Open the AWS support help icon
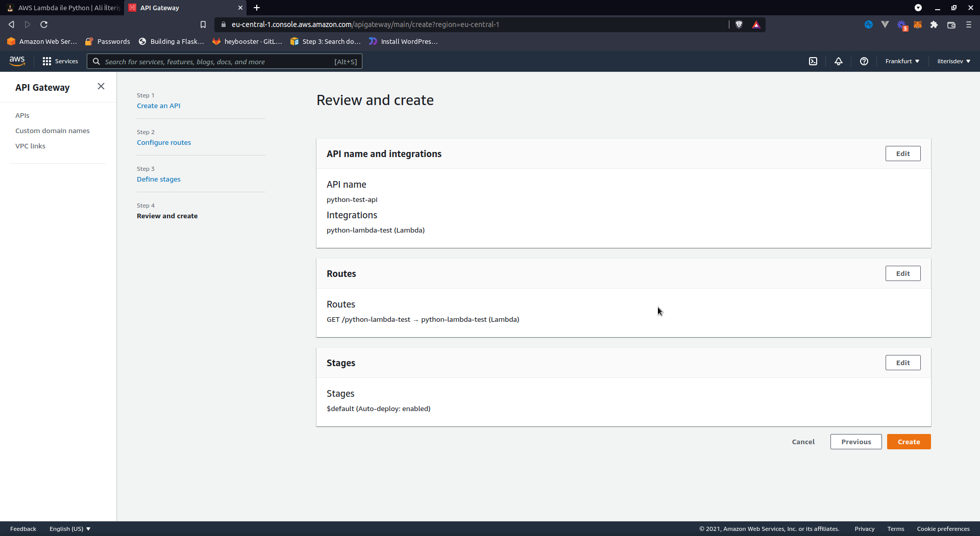 tap(864, 61)
